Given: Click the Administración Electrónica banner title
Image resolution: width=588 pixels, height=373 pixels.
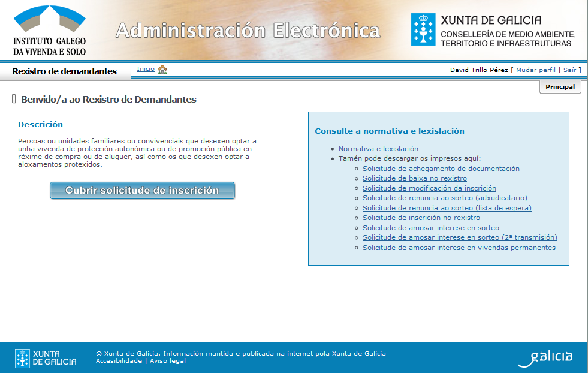Looking at the screenshot, I should pyautogui.click(x=248, y=31).
